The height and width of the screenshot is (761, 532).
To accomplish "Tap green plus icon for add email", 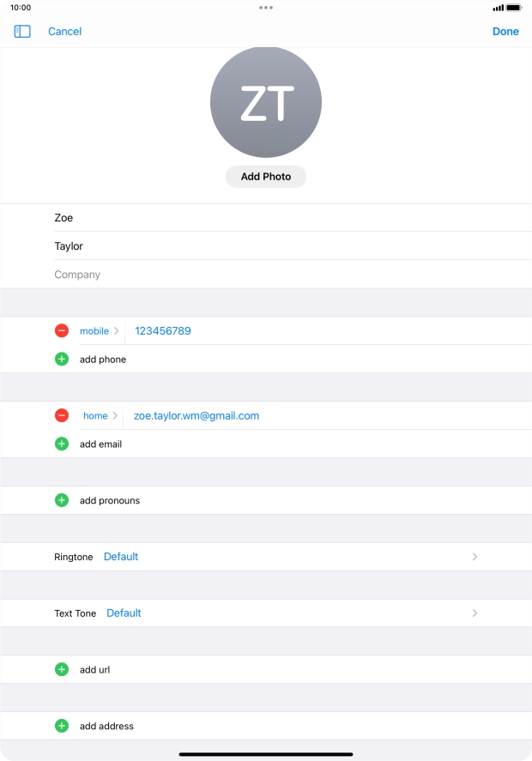I will (x=62, y=444).
